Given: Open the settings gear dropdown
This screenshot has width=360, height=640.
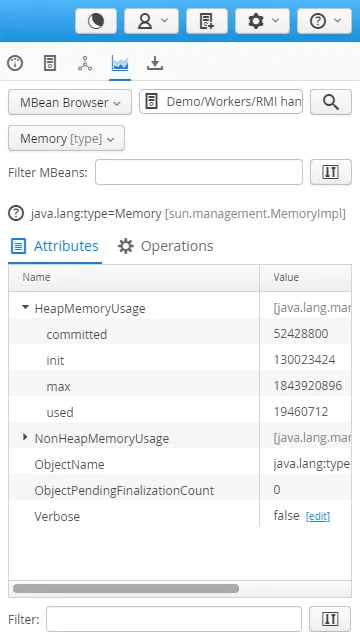Looking at the screenshot, I should [x=262, y=21].
